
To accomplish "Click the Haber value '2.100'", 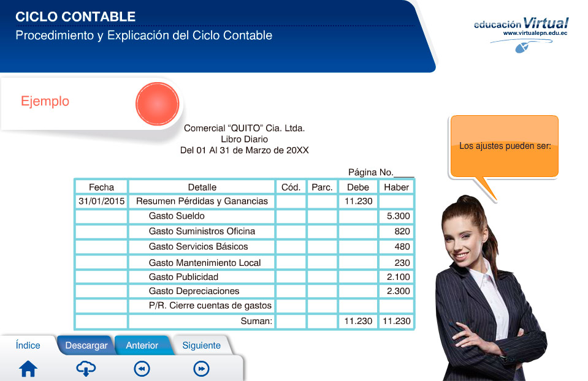I will point(399,277).
